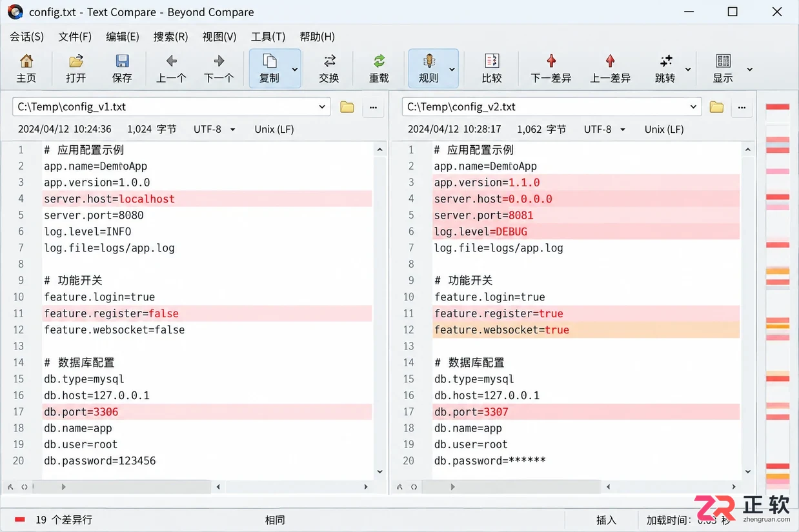Click the 显示 display icon
799x532 pixels.
[x=723, y=68]
